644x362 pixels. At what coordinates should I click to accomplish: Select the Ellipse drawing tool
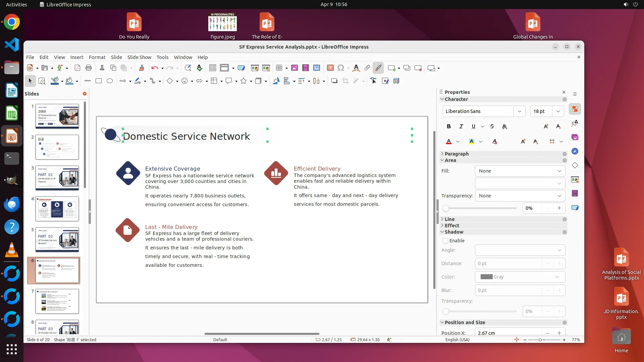click(110, 81)
